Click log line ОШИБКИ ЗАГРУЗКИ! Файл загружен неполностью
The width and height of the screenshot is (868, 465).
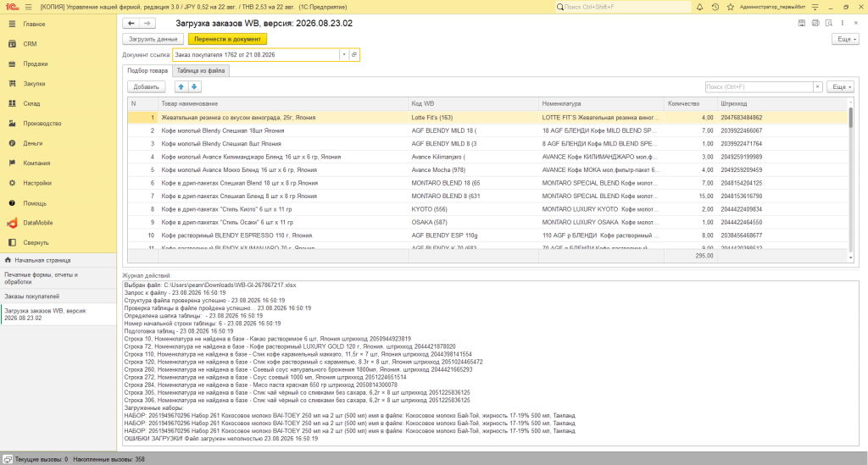point(221,439)
